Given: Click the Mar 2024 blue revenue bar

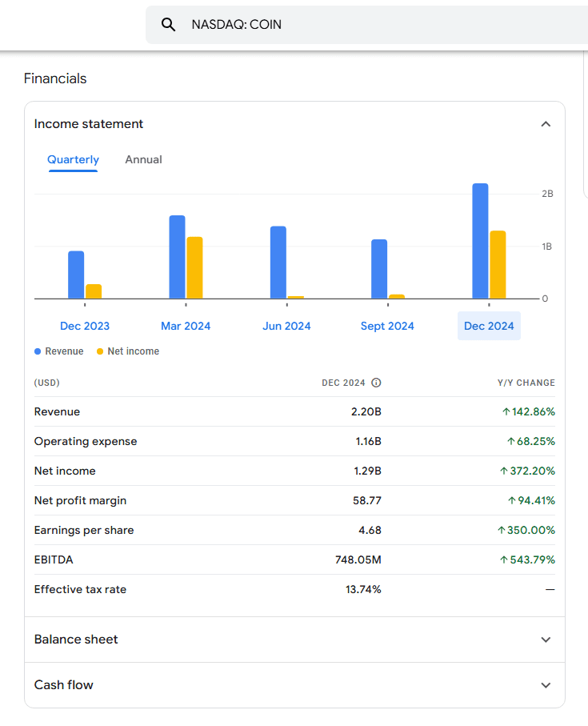Looking at the screenshot, I should pyautogui.click(x=177, y=256).
